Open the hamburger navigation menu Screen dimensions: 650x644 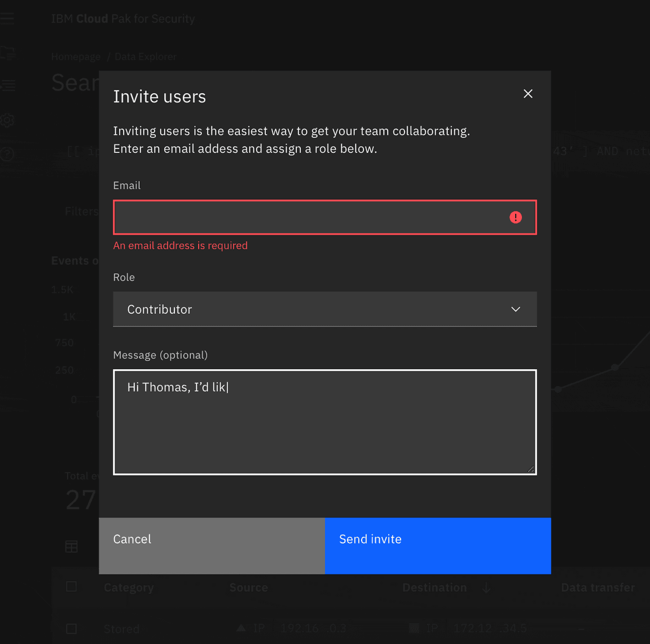[7, 18]
